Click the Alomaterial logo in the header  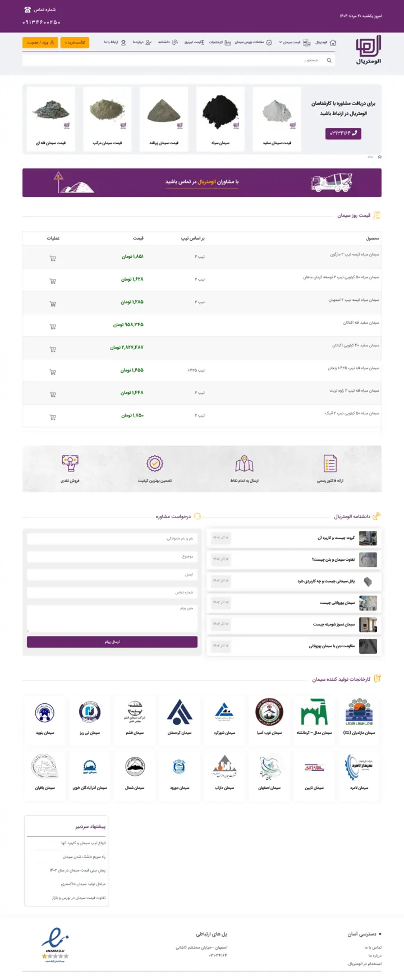368,49
